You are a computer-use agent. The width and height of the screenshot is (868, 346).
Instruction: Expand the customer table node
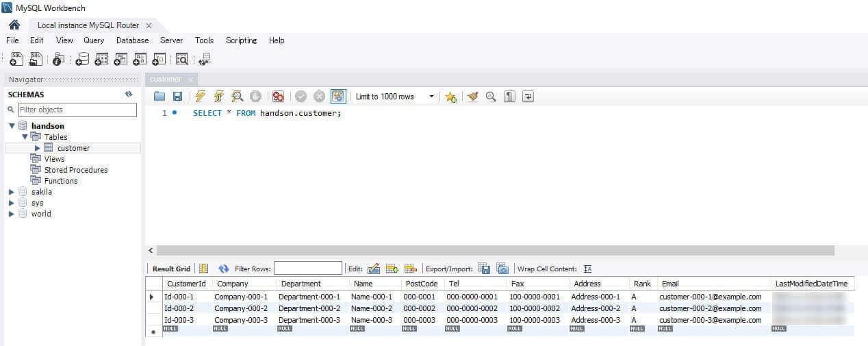tap(38, 148)
